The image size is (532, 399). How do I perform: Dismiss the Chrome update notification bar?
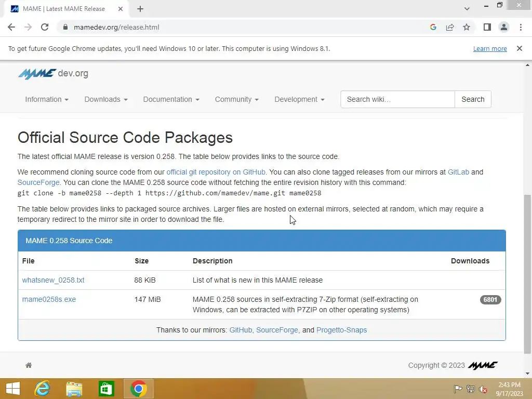click(x=520, y=48)
